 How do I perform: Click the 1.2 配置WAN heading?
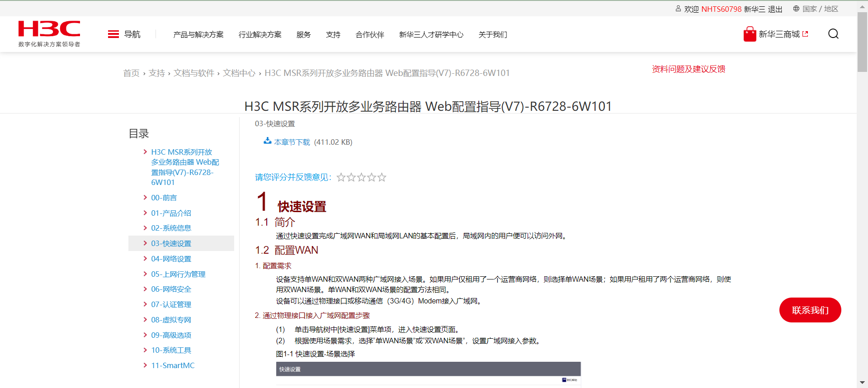click(287, 250)
